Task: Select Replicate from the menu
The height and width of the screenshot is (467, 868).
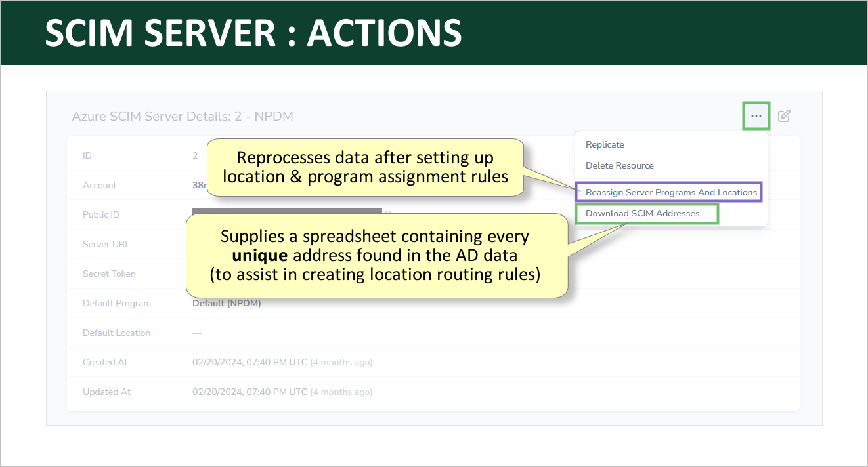Action: (605, 144)
